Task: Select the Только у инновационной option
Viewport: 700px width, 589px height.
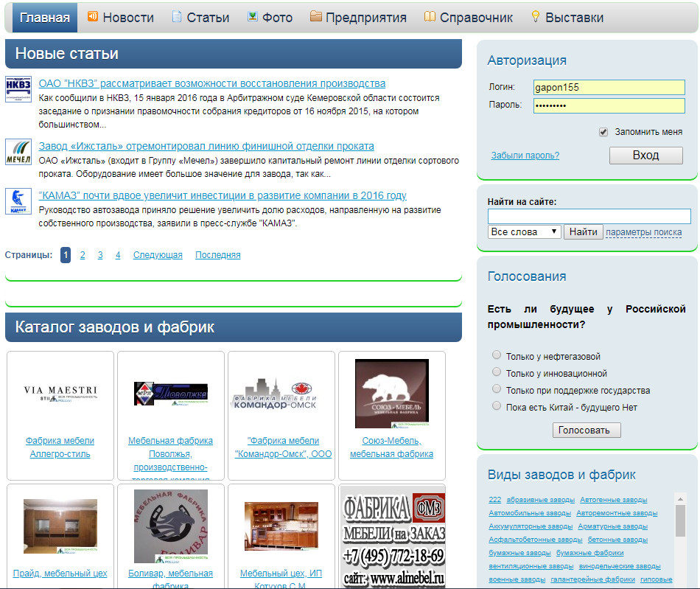Action: click(x=497, y=372)
